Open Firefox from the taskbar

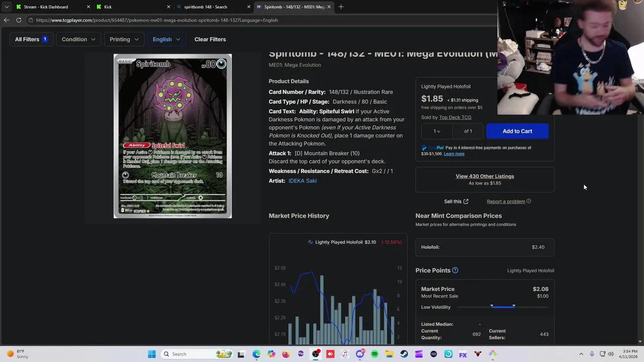286,354
